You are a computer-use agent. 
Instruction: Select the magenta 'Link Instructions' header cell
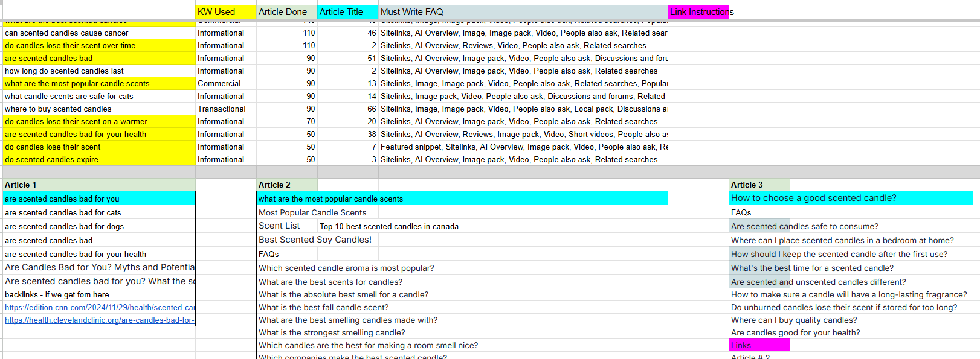click(698, 12)
